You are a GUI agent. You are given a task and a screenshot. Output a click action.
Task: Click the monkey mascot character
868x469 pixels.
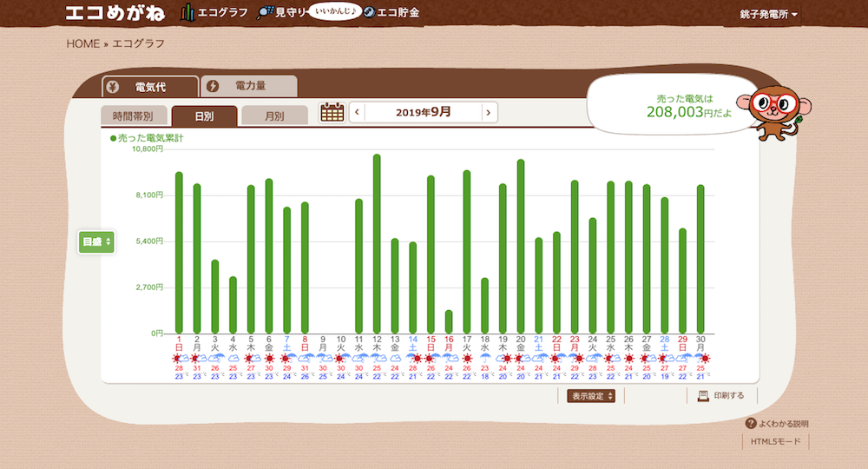point(773,112)
